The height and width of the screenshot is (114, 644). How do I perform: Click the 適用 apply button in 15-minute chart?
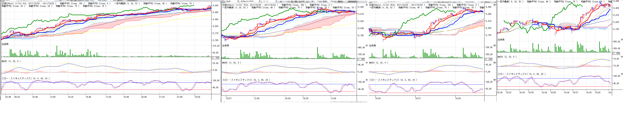(340, 1)
